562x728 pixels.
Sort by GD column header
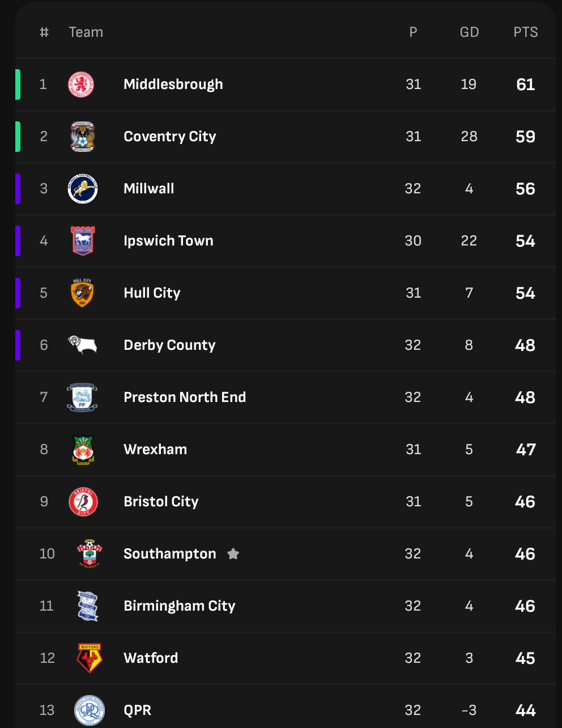[x=469, y=32]
